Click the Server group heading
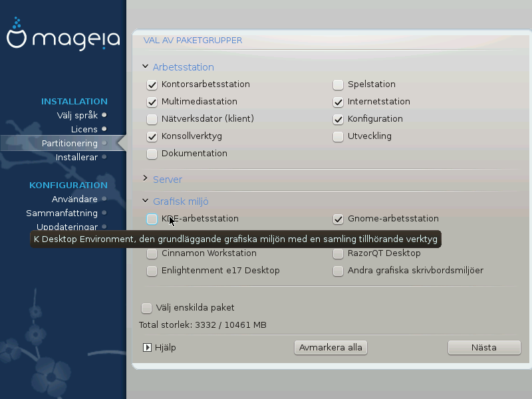Viewport: 532px width, 399px height. (x=168, y=180)
